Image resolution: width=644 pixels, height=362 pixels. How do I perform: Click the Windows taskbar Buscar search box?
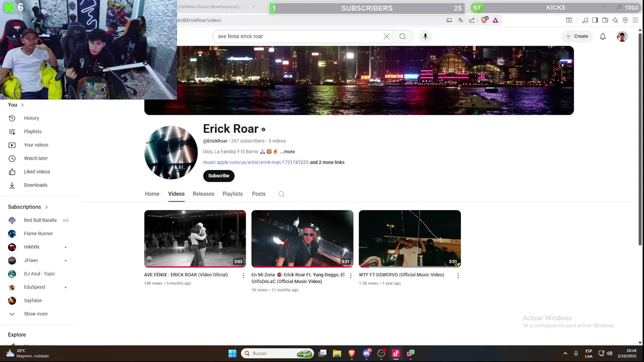point(278,353)
